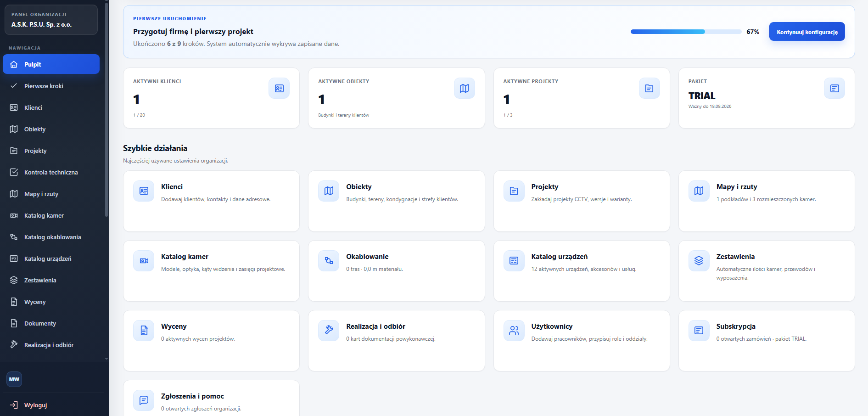Click 'Przygotuj firmę i pierwszy projekt' heading
This screenshot has height=416, width=868.
[193, 32]
